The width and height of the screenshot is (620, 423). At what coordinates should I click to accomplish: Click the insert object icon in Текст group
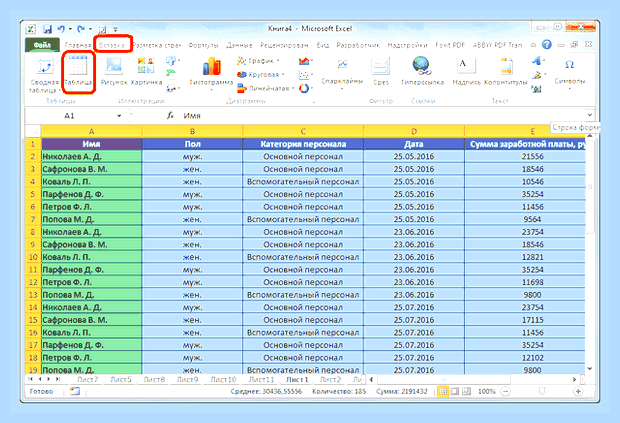(x=536, y=89)
